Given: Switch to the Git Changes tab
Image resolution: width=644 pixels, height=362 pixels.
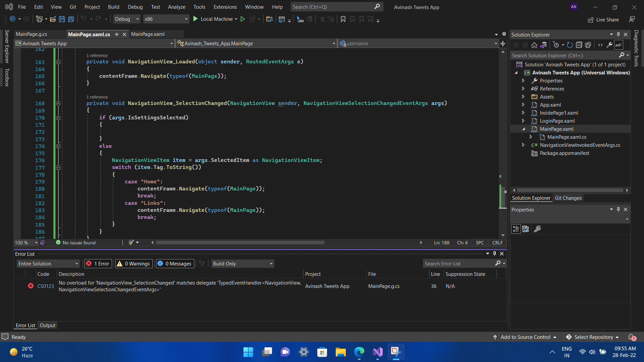Looking at the screenshot, I should click(568, 198).
